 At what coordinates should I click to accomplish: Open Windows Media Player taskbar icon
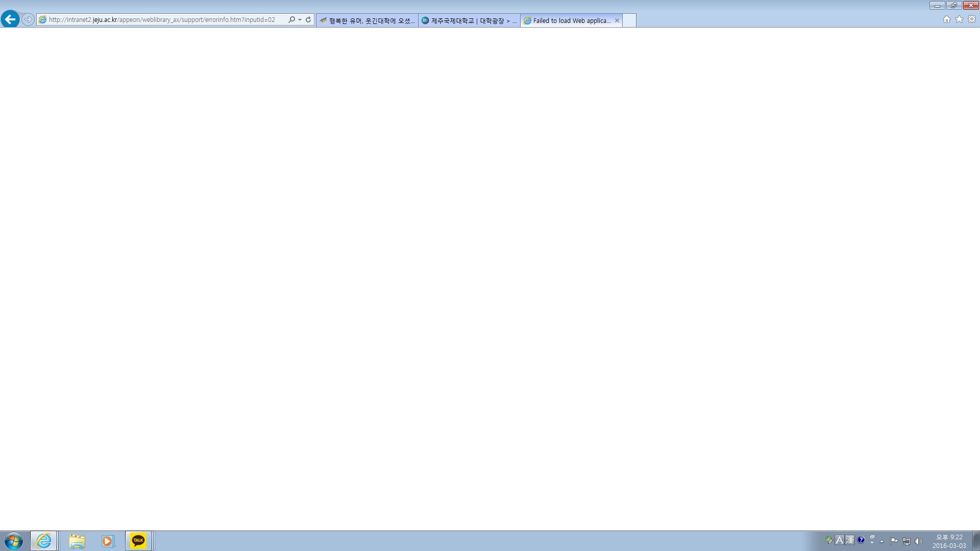107,541
